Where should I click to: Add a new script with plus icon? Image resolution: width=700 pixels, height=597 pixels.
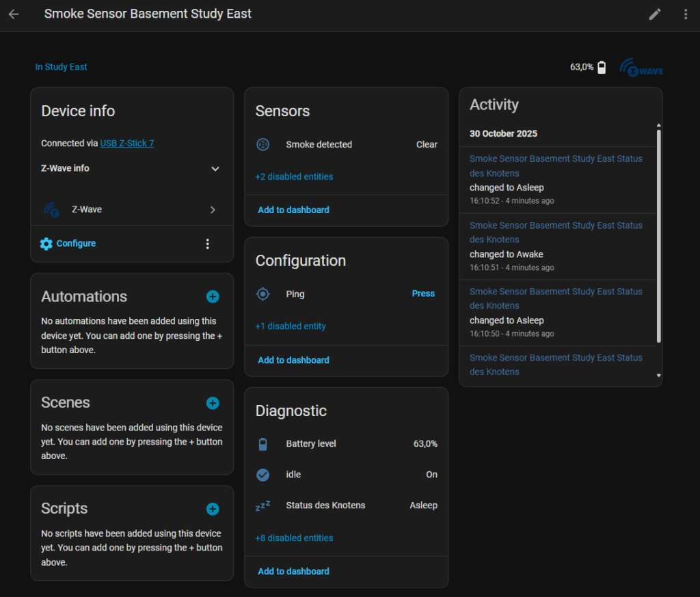pyautogui.click(x=213, y=509)
